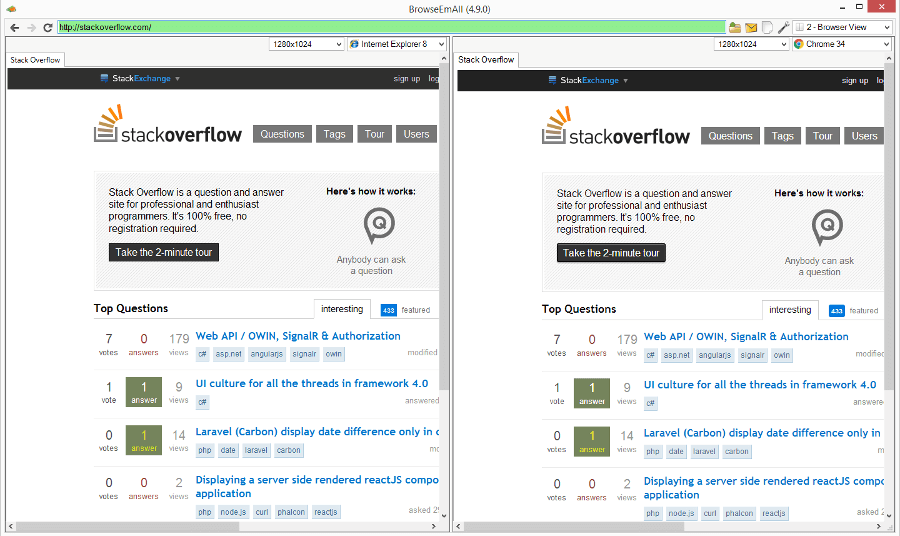Click the owin tag in the left pane
This screenshot has width=900, height=536.
point(333,354)
